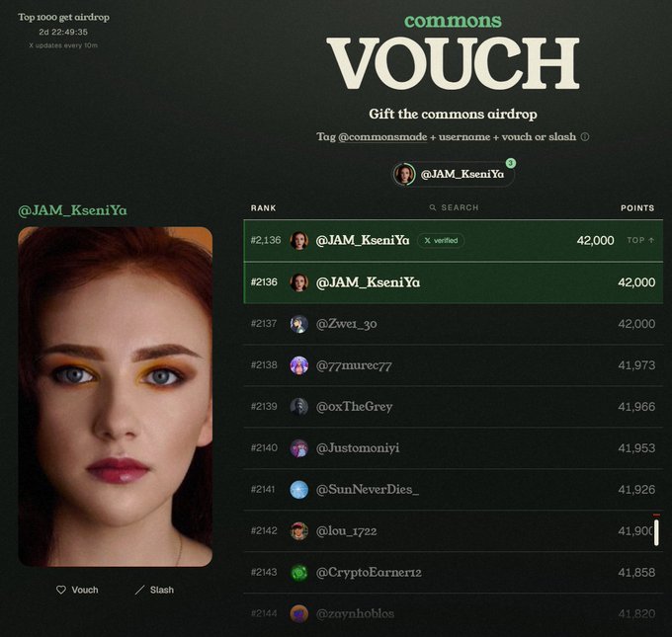Screen dimensions: 672x637
Task: Select the RANK column header
Action: 263,208
